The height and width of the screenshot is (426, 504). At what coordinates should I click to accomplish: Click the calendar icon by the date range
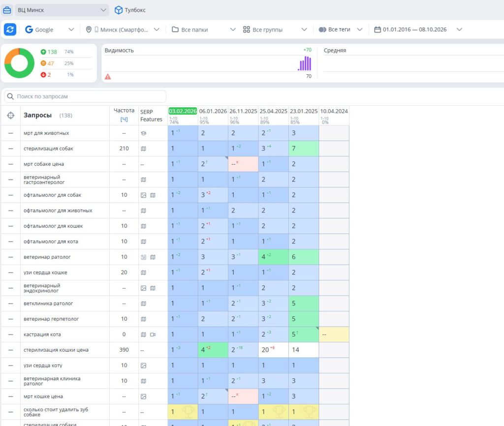[378, 30]
